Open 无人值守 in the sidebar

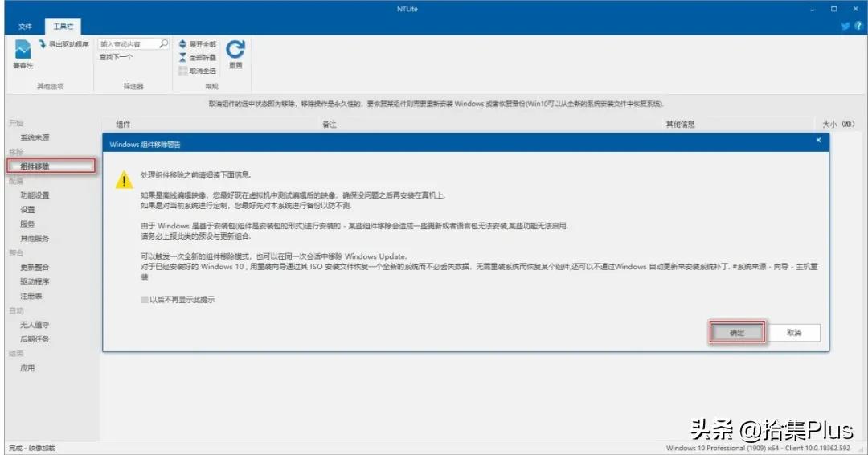tap(35, 325)
